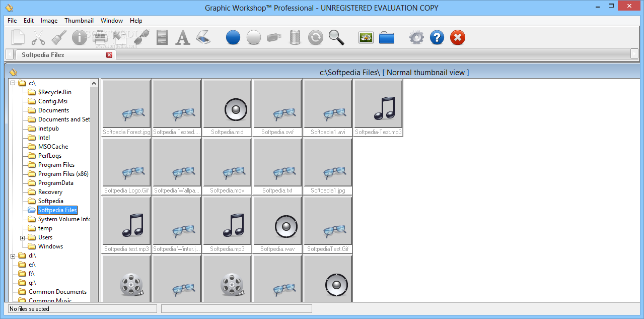The height and width of the screenshot is (319, 644).
Task: Click the flower picture toolbar icon
Action: 366,37
